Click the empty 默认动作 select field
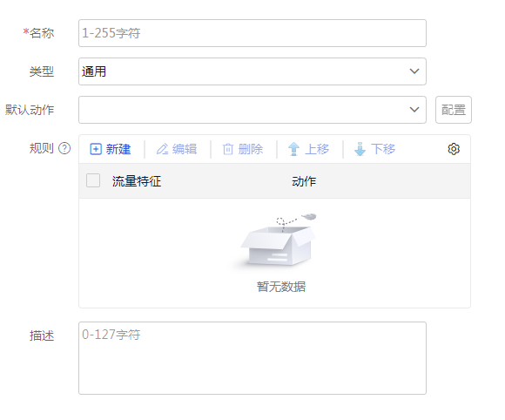The height and width of the screenshot is (420, 505). click(x=252, y=110)
